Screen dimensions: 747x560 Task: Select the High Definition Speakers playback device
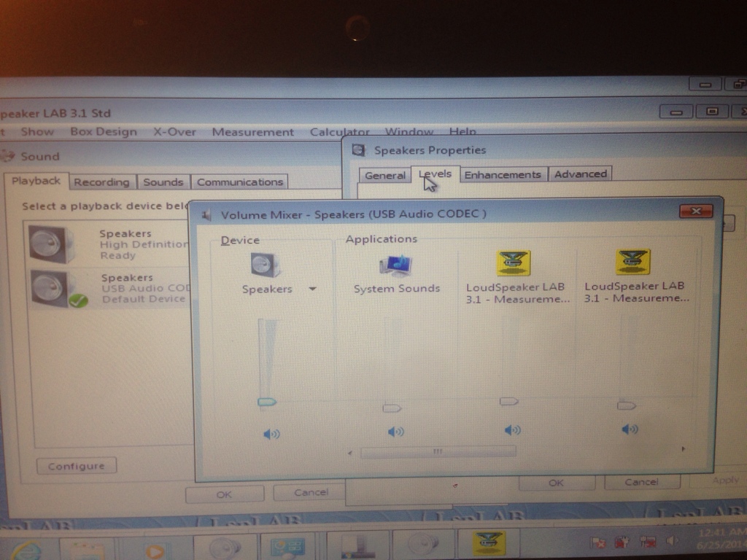coord(109,244)
